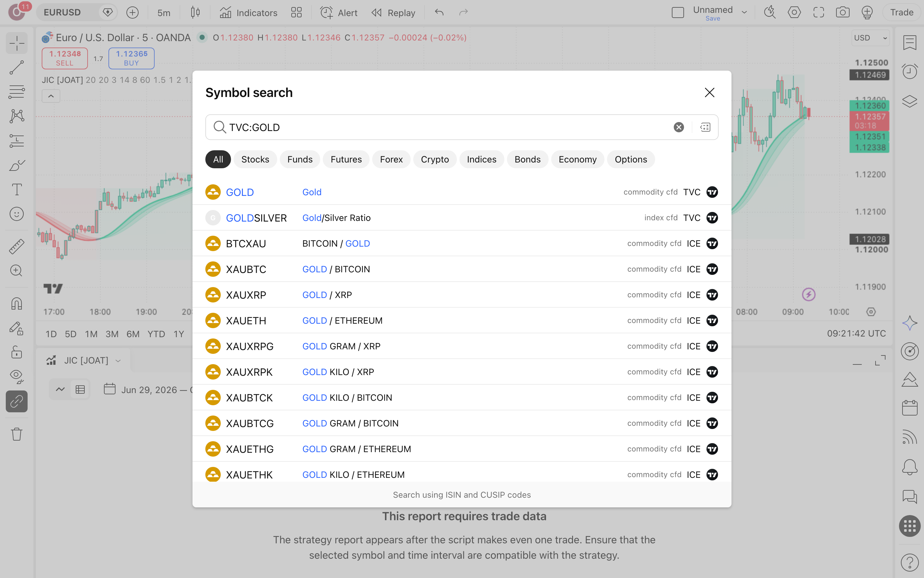Choose the GOLD TVC commodity result

462,192
